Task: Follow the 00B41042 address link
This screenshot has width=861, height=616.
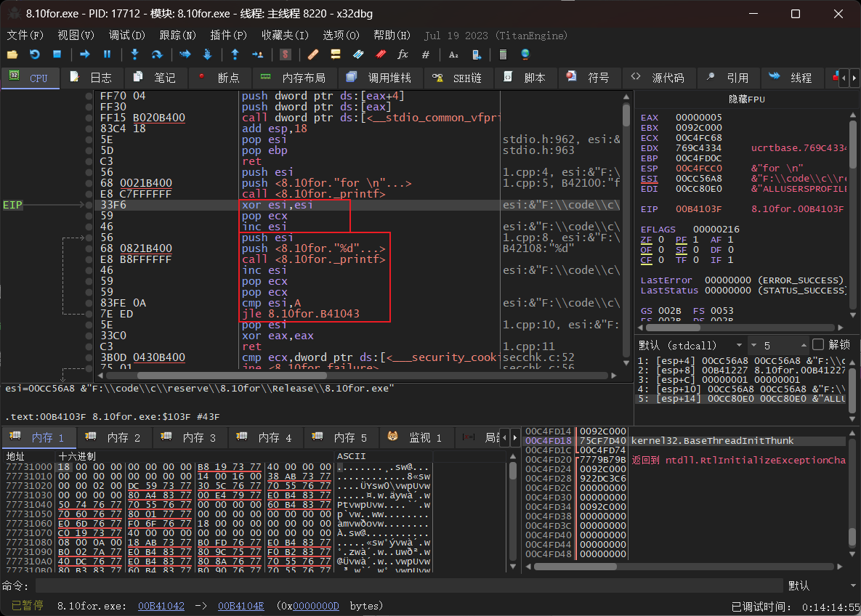Action: click(x=161, y=606)
